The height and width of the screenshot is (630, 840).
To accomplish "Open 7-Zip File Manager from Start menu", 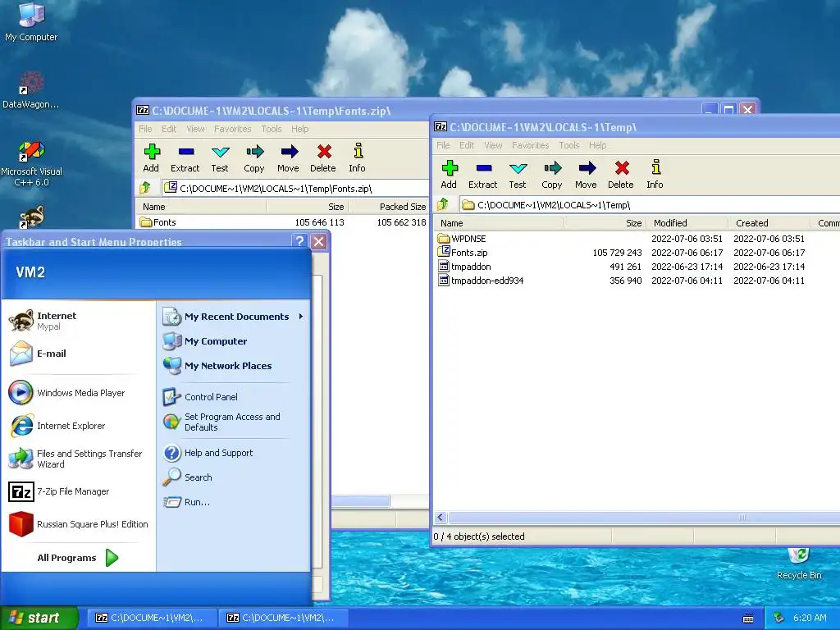I will point(73,491).
